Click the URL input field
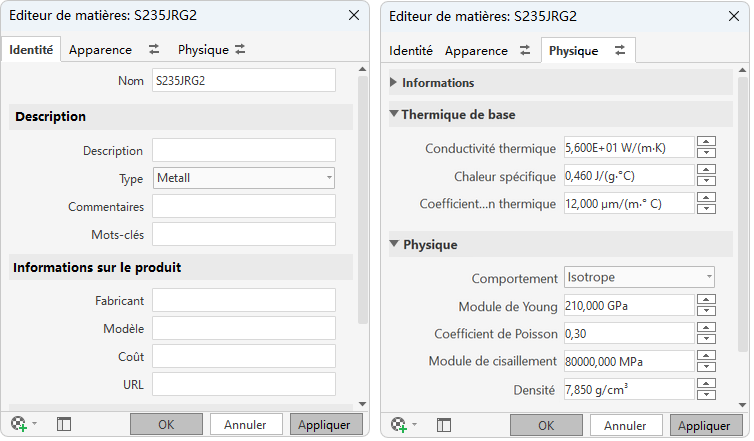 pos(244,384)
